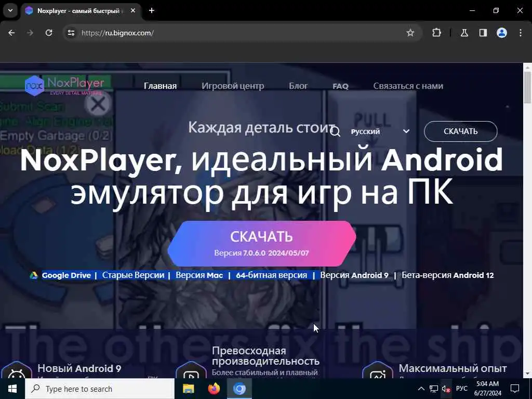This screenshot has width=532, height=399.
Task: Click the Максимальный опыт heading
Action: (x=453, y=368)
